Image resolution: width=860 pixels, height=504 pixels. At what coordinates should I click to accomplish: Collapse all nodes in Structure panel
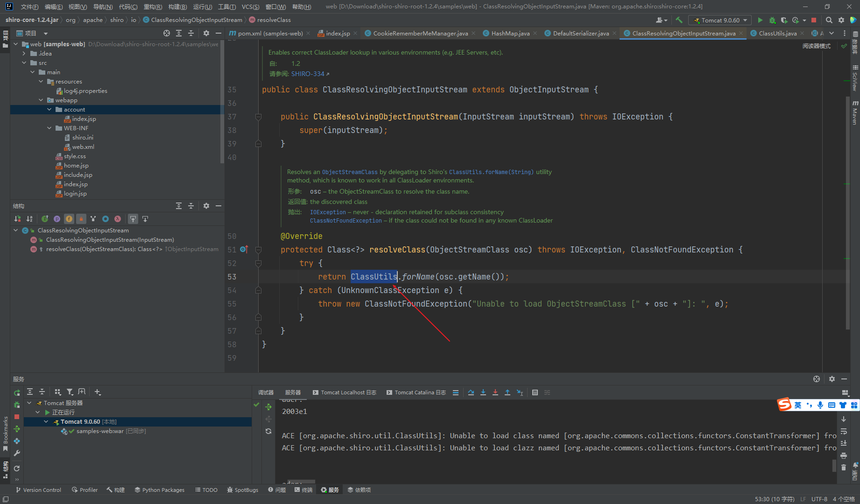click(191, 206)
